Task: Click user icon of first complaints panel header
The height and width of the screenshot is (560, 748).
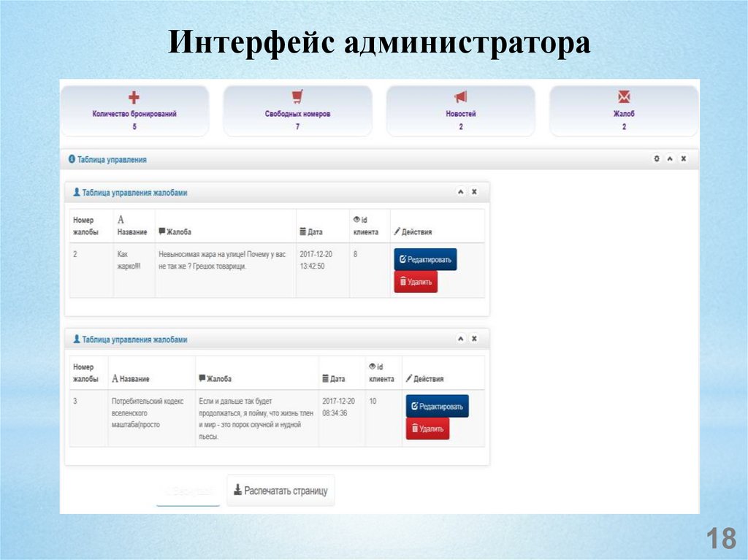Action: tap(76, 192)
